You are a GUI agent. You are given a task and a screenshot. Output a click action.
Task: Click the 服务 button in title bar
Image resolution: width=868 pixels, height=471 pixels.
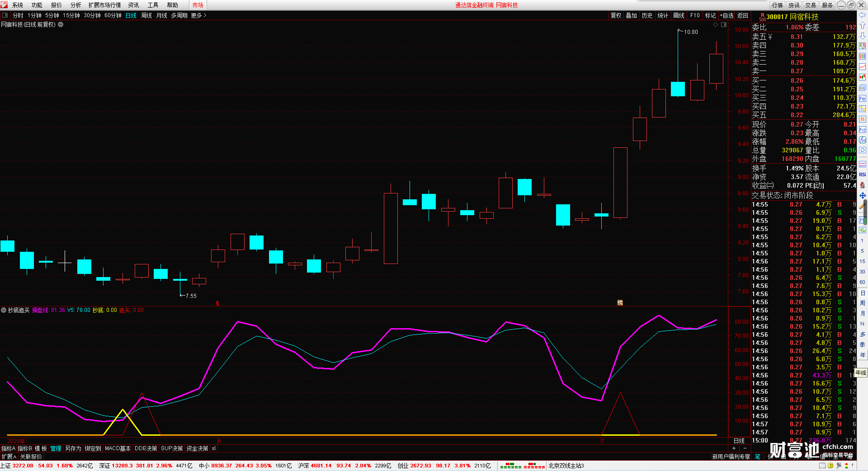tap(828, 5)
